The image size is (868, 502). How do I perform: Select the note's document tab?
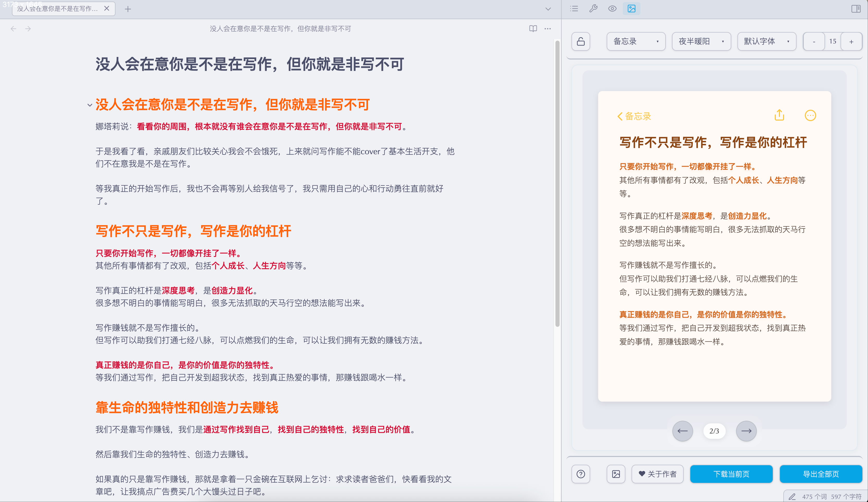(58, 9)
